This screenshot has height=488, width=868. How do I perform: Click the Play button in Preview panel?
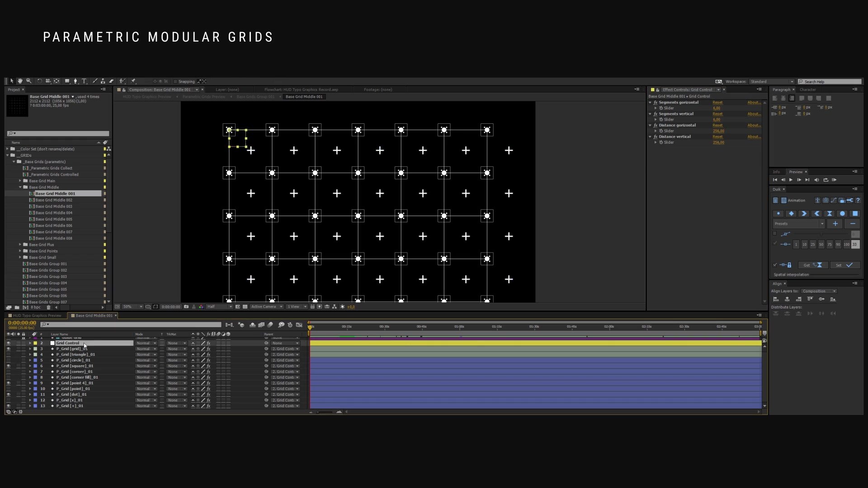(x=791, y=180)
